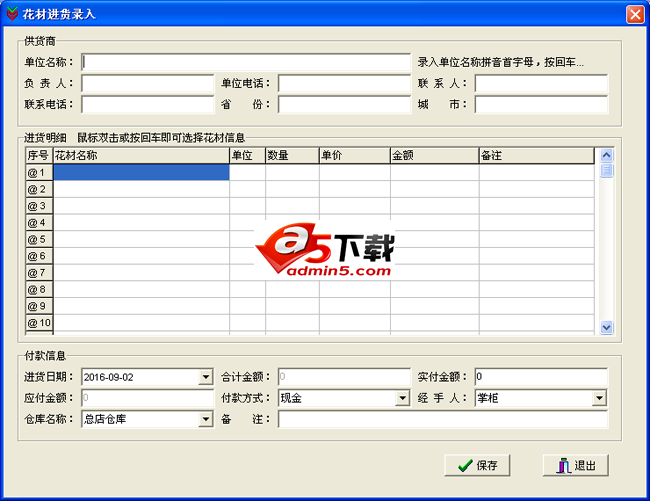Image resolution: width=650 pixels, height=501 pixels.
Task: Click the 单位名称 input field
Action: (246, 62)
